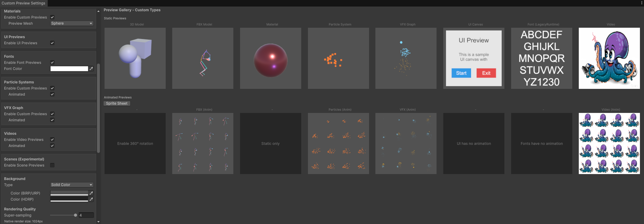
Task: Open the window kebab menu icon
Action: pyautogui.click(x=642, y=3)
